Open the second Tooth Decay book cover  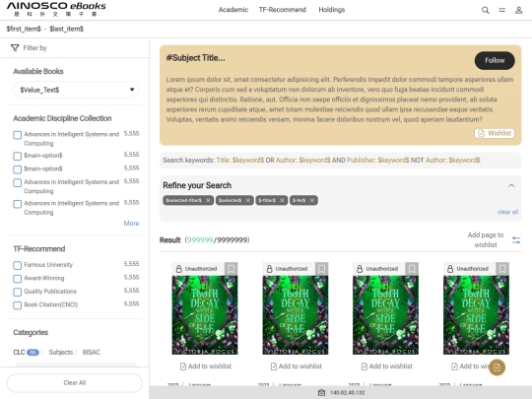pyautogui.click(x=296, y=315)
